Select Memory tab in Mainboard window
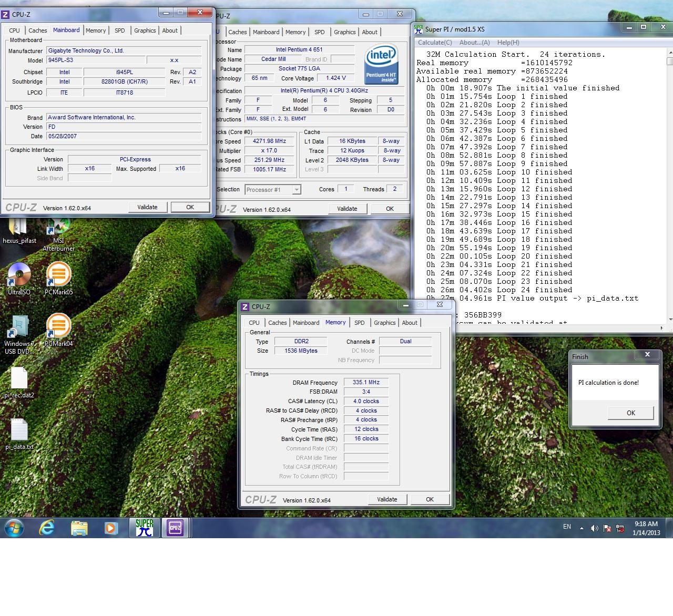Viewport: 673px width, 616px height. point(96,30)
